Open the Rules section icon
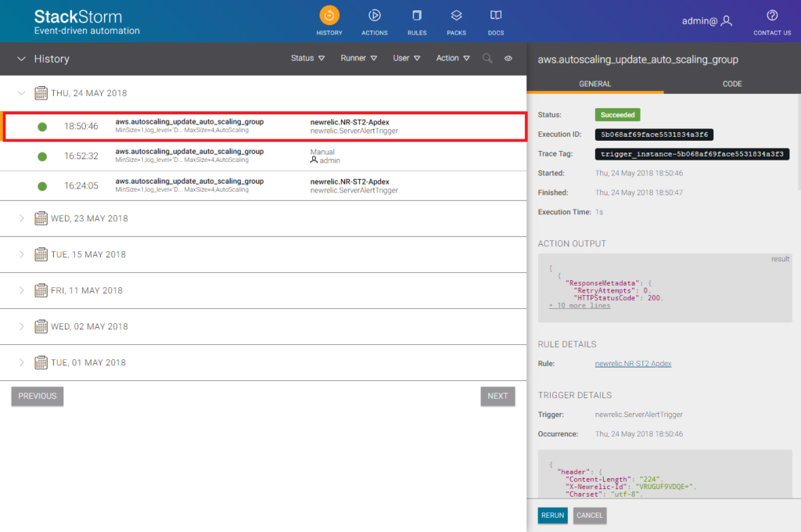801x532 pixels. coord(417,16)
